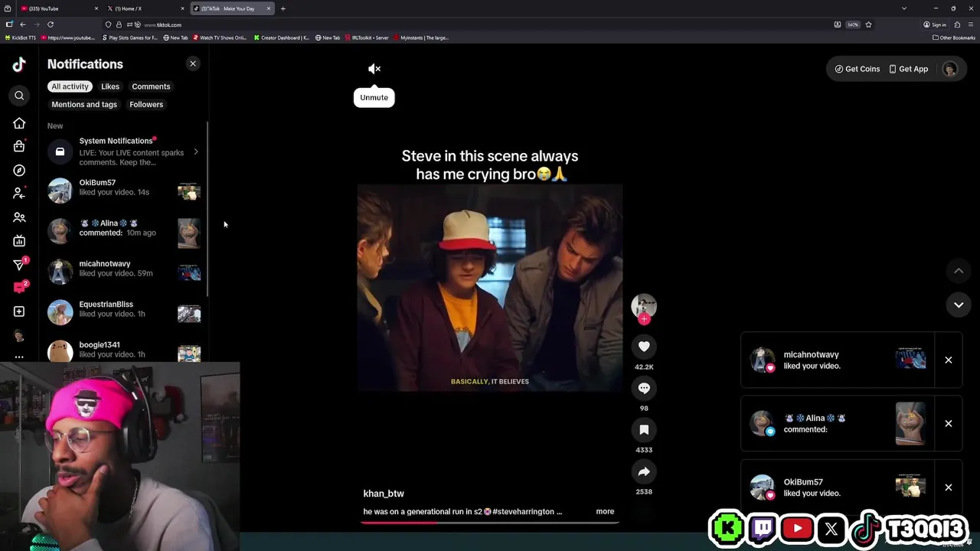Open creator avatar beside the video
This screenshot has width=980, height=551.
tap(644, 305)
